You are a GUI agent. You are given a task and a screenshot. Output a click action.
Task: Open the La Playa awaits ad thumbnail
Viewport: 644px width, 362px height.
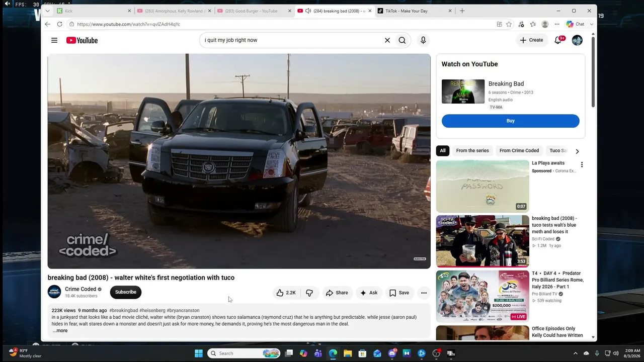pyautogui.click(x=482, y=186)
